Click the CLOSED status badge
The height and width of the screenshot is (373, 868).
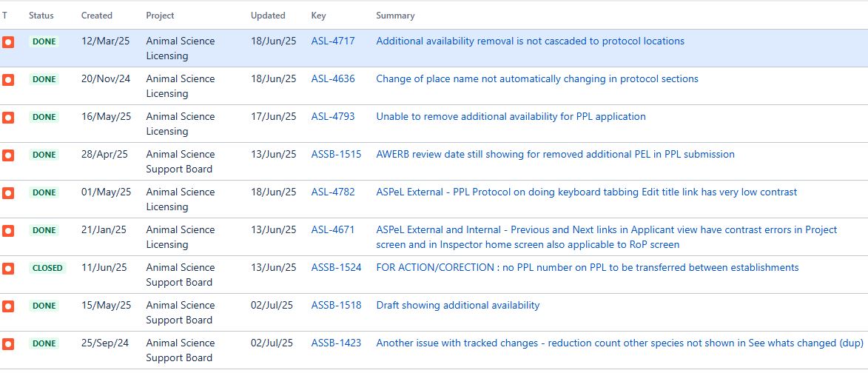(47, 268)
